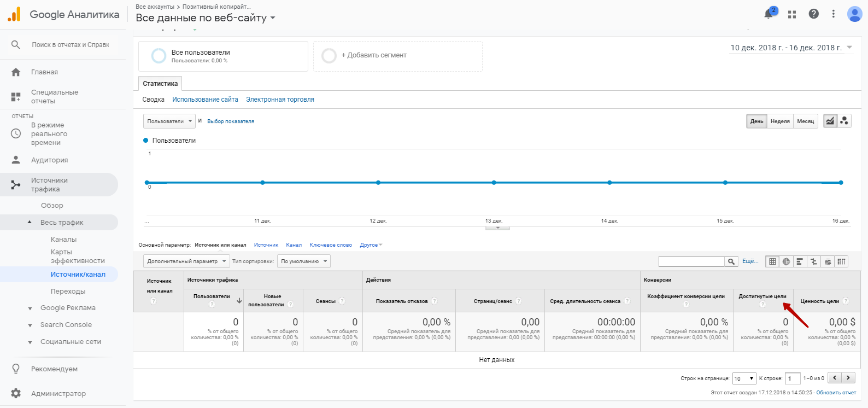Click the search magnifier icon in sidebar

pos(16,44)
